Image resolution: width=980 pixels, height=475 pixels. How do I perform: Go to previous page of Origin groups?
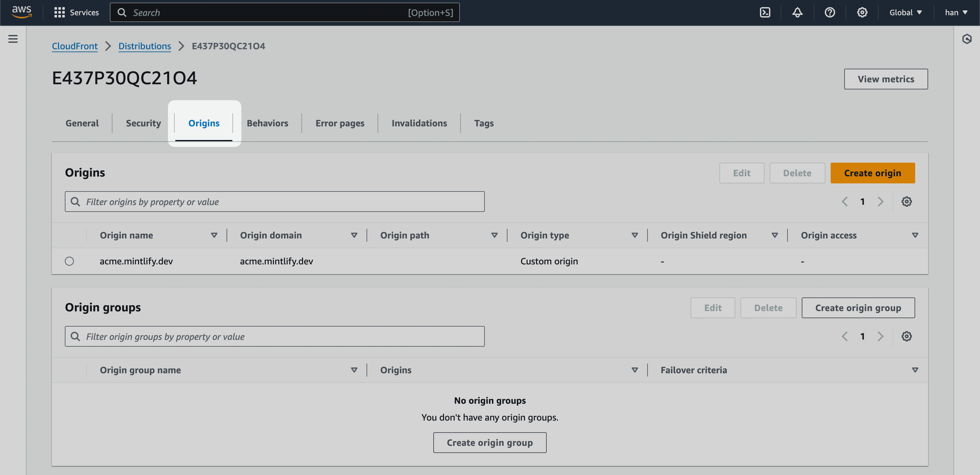pyautogui.click(x=845, y=336)
